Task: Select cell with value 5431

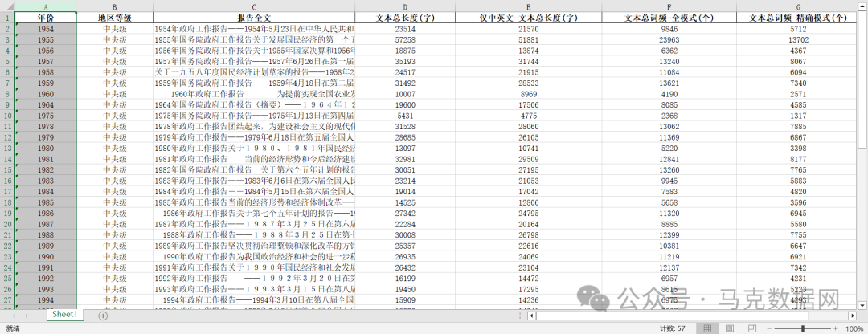Action: pos(405,116)
